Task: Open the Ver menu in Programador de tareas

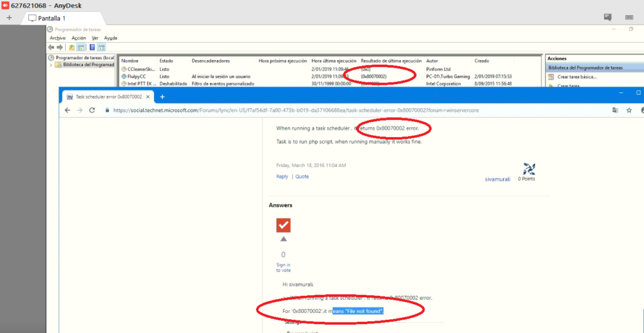Action: (x=95, y=38)
